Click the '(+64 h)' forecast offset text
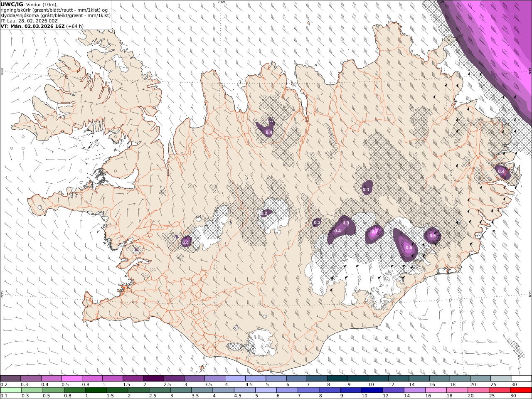The width and height of the screenshot is (532, 399). (75, 26)
